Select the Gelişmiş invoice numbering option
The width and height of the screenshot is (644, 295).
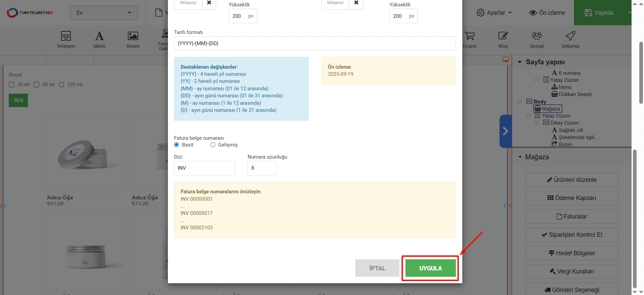[x=213, y=145]
